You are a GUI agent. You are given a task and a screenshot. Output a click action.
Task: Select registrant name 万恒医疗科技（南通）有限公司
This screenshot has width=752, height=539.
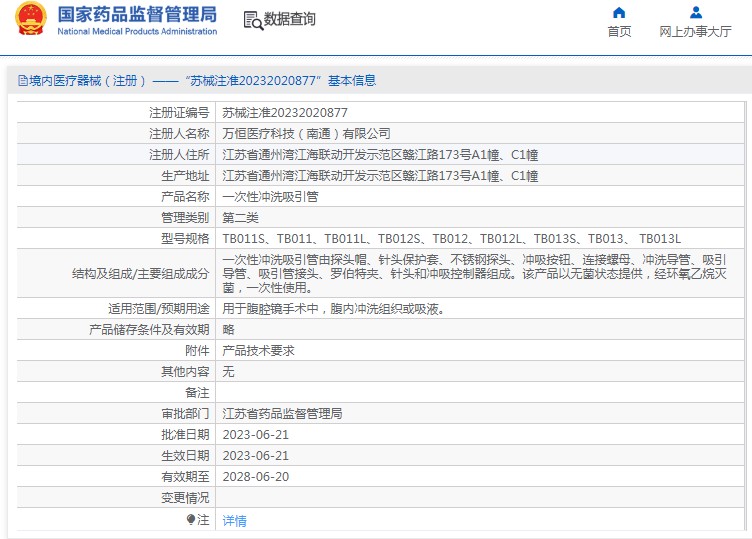click(x=306, y=134)
